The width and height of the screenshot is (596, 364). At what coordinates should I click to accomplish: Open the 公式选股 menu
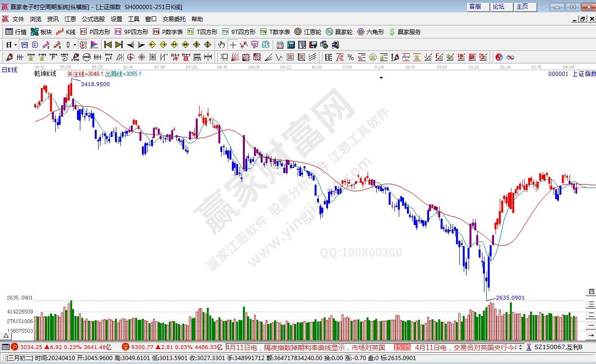click(93, 19)
